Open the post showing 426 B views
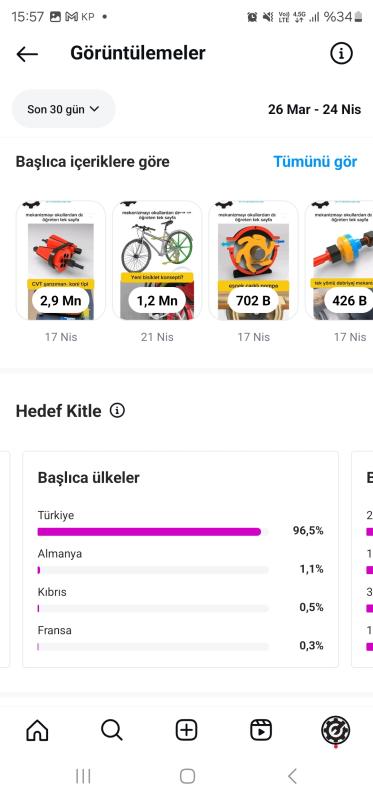373x800 pixels. [x=339, y=260]
